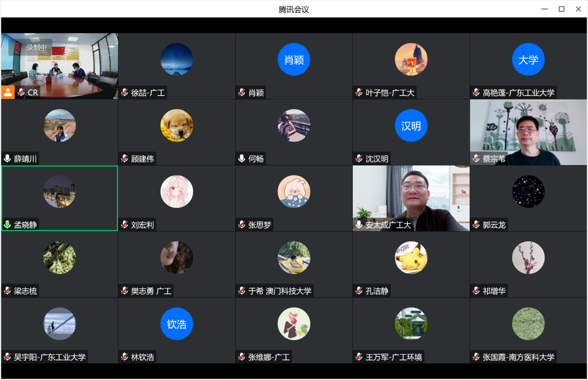The image size is (588, 380).
Task: Click the red-hat girl avatar of 张维娜-广工
Action: pos(294,324)
